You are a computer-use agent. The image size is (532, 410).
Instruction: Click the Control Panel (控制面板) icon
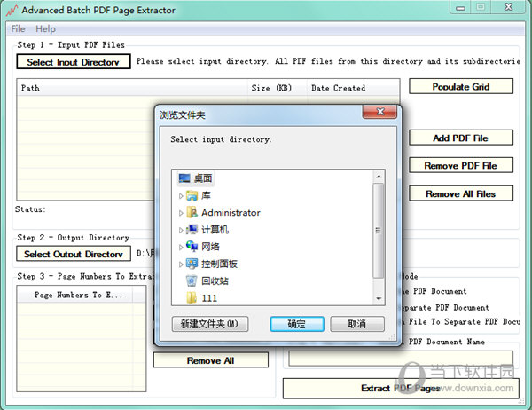pyautogui.click(x=192, y=264)
